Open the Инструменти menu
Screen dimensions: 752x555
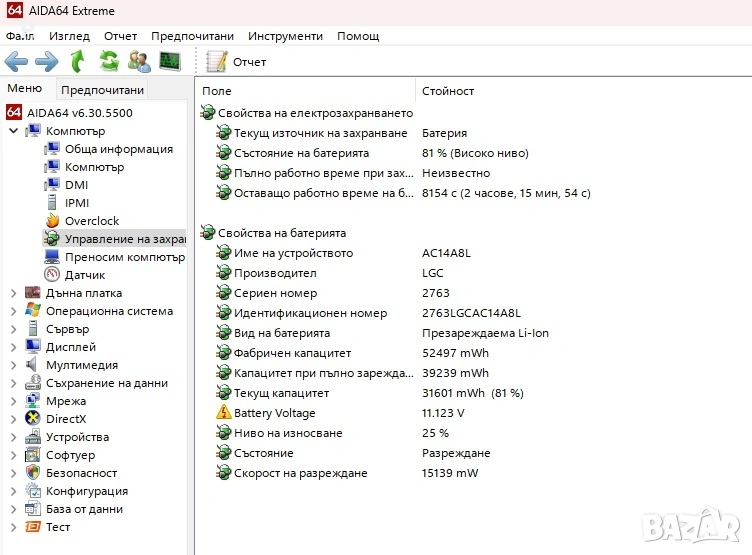coord(285,36)
